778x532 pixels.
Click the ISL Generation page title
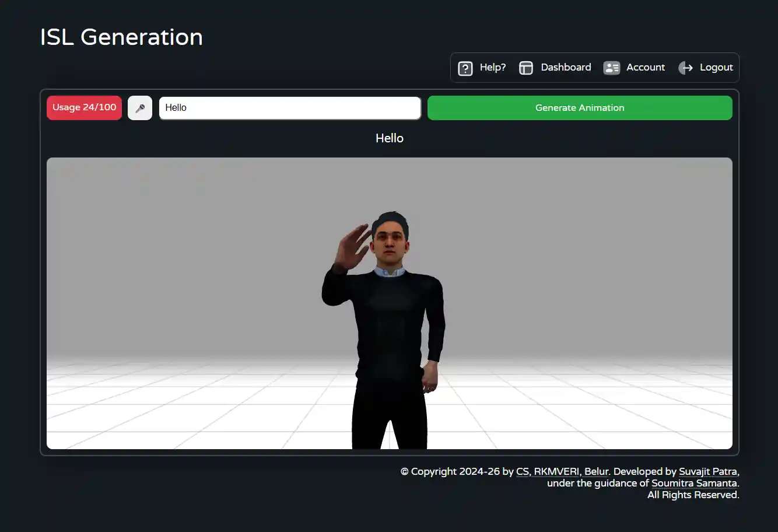[x=121, y=37]
